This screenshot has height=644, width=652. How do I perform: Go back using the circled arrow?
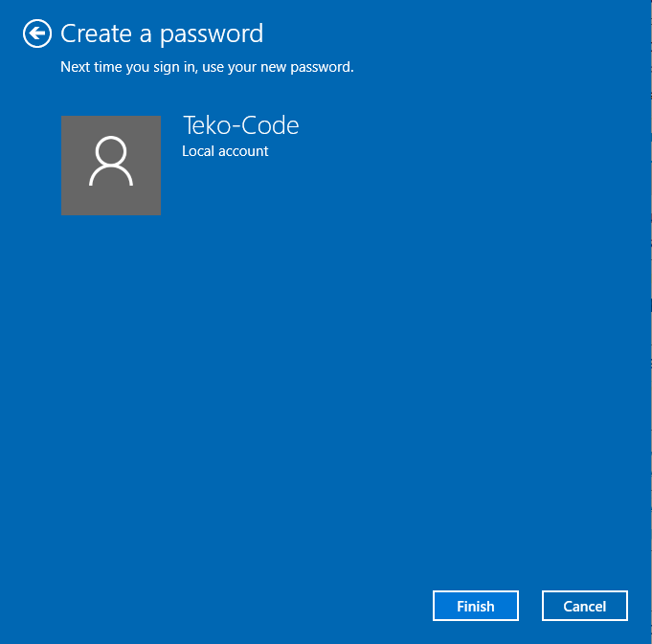coord(36,34)
